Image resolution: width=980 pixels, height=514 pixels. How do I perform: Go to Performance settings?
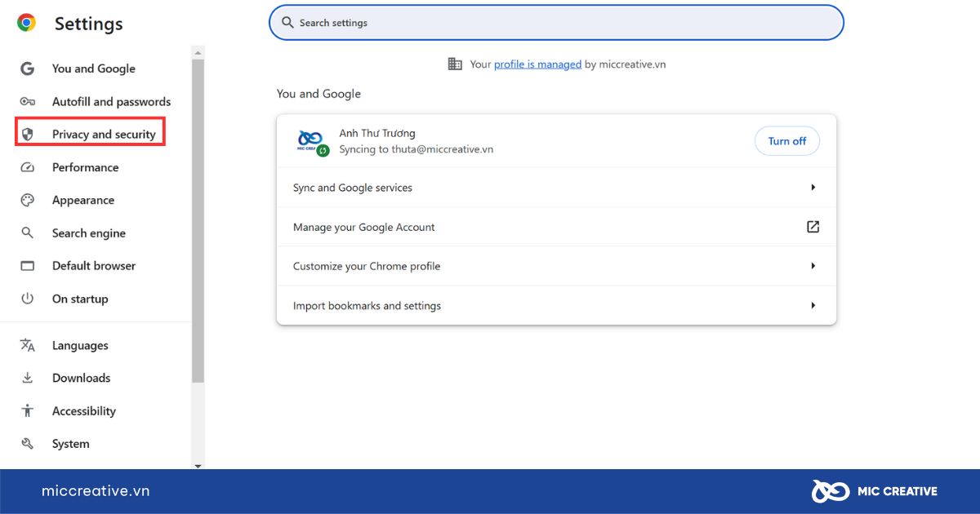click(85, 167)
